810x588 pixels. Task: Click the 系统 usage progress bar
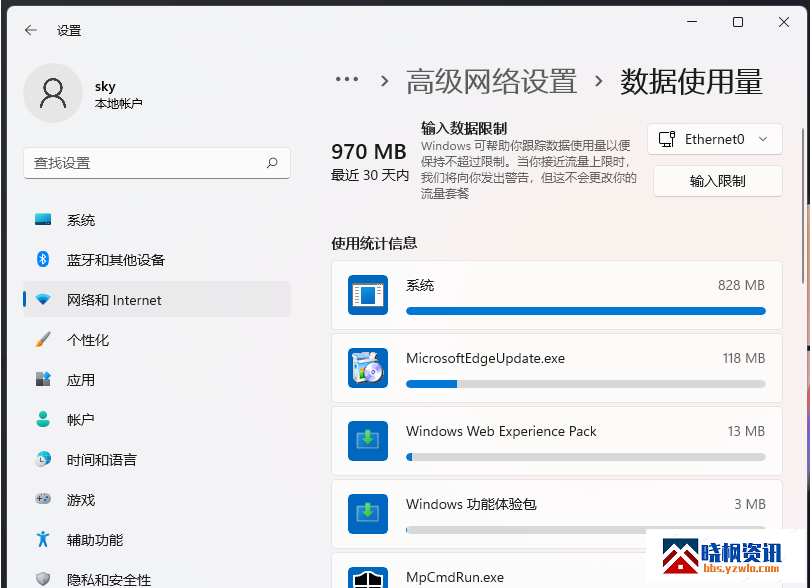pos(586,311)
